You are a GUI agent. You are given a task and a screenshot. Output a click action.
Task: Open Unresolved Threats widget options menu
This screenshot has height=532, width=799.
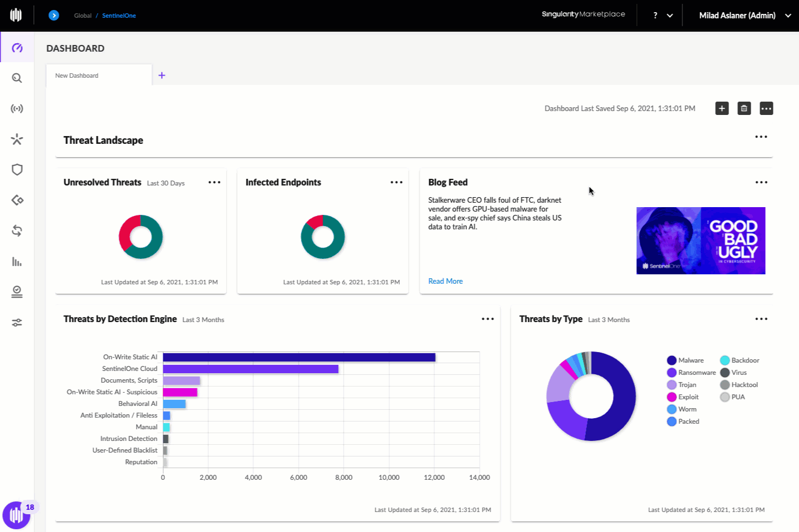tap(214, 182)
